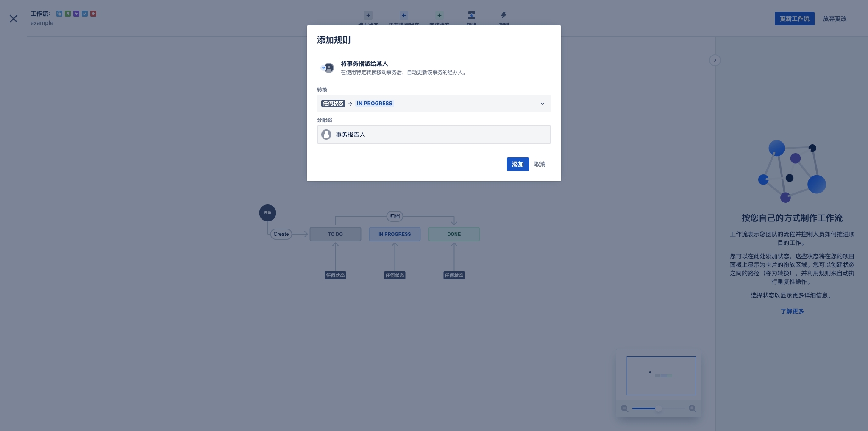Image resolution: width=868 pixels, height=431 pixels.
Task: Click the green story issue type icon
Action: click(x=68, y=14)
